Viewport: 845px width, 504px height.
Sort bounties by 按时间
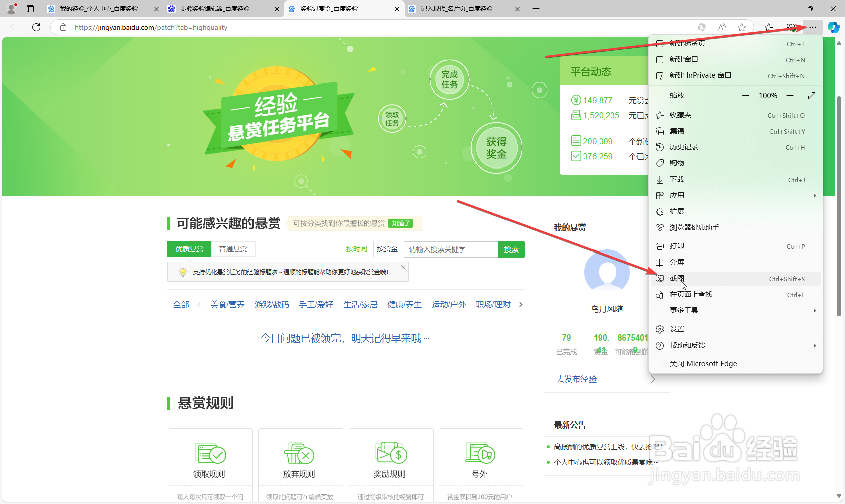coord(356,249)
